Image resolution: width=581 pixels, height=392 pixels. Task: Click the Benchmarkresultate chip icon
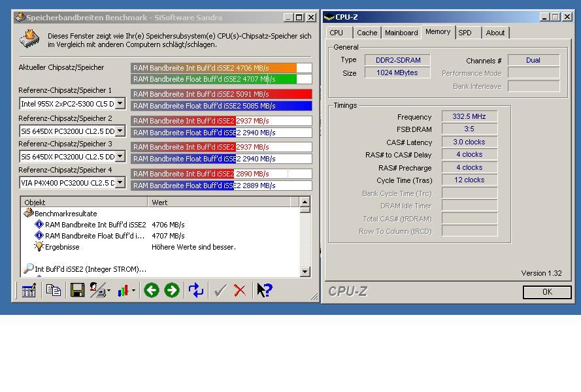coord(28,213)
